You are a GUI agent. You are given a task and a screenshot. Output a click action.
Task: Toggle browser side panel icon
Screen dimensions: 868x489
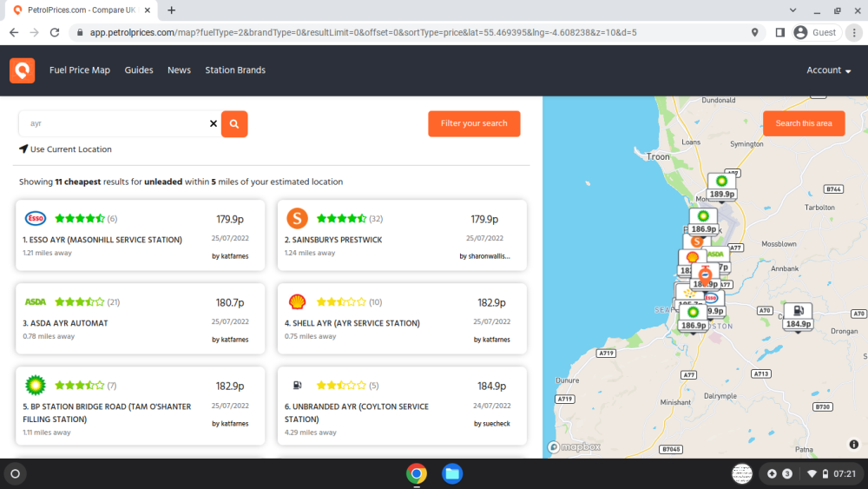780,33
